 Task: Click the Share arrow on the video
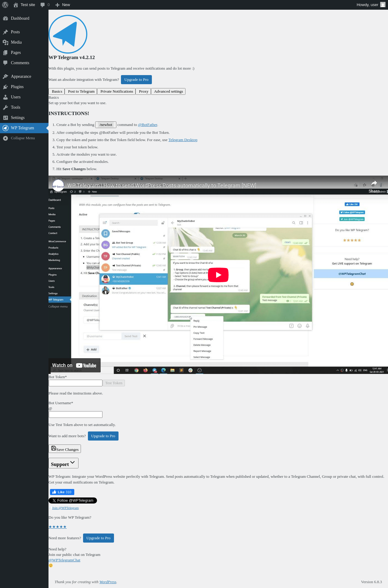[374, 187]
